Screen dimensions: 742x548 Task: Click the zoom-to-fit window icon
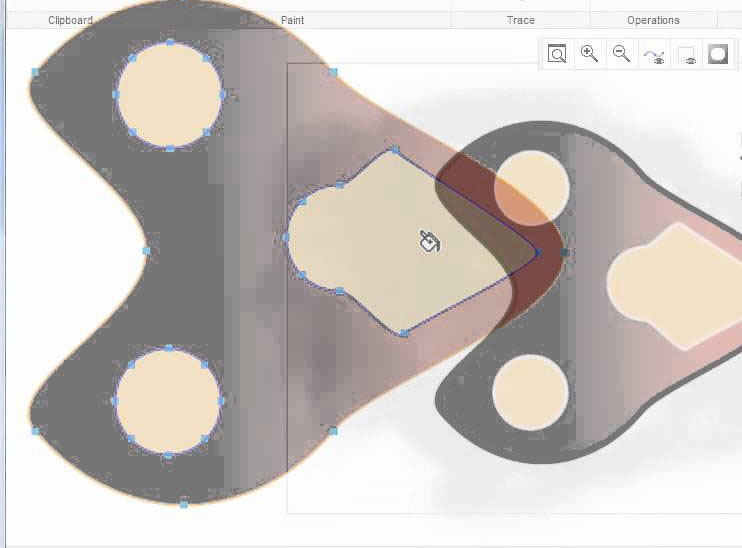557,53
